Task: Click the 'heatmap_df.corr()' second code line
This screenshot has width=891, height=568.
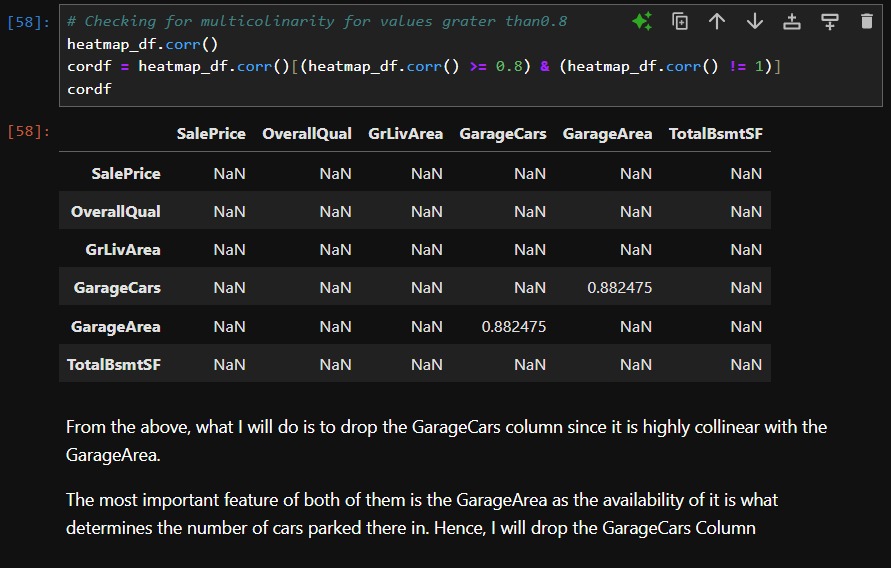Action: pos(143,44)
